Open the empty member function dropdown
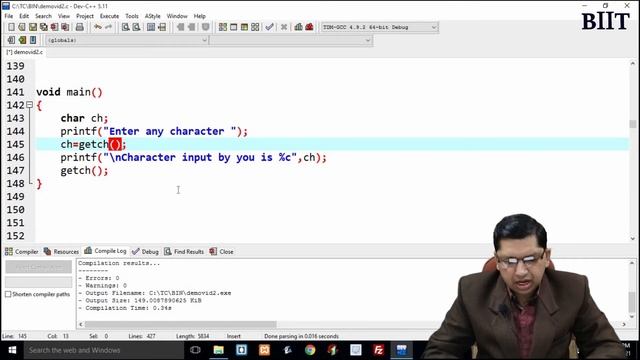The width and height of the screenshot is (640, 360). pyautogui.click(x=291, y=40)
